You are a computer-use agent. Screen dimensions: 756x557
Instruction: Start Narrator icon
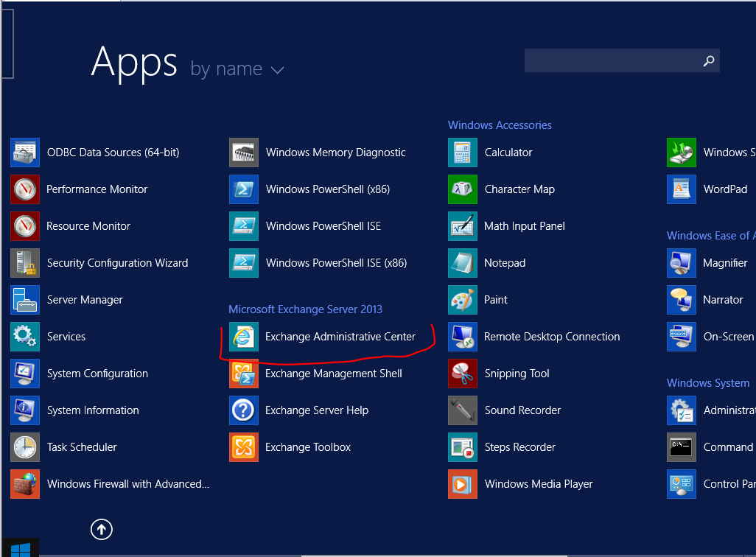(682, 299)
